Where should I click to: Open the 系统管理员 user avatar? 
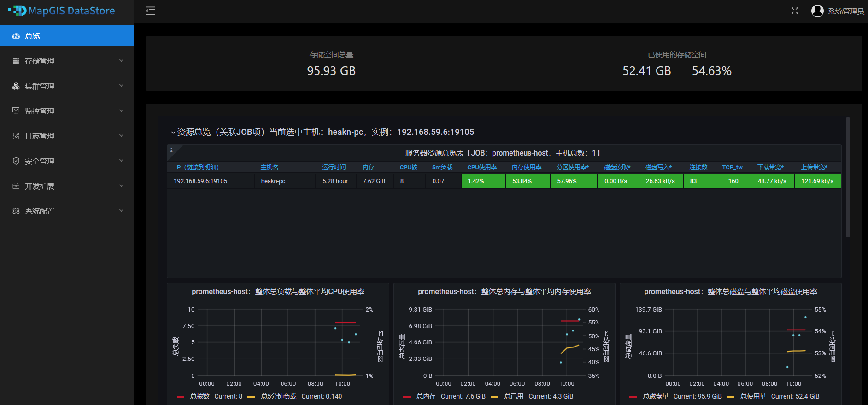pyautogui.click(x=817, y=11)
